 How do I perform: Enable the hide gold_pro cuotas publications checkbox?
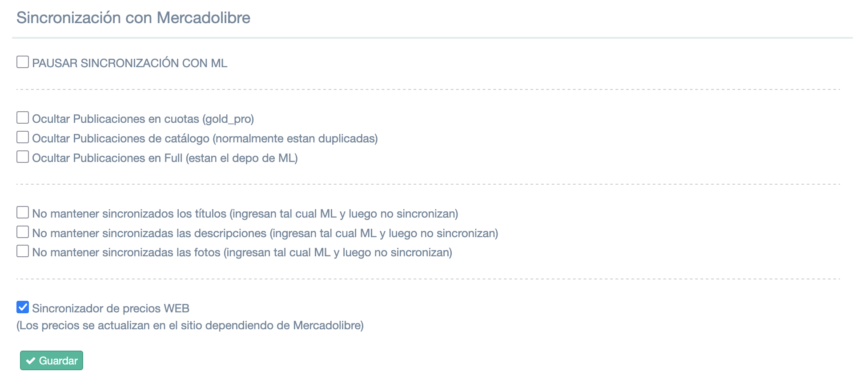point(23,117)
